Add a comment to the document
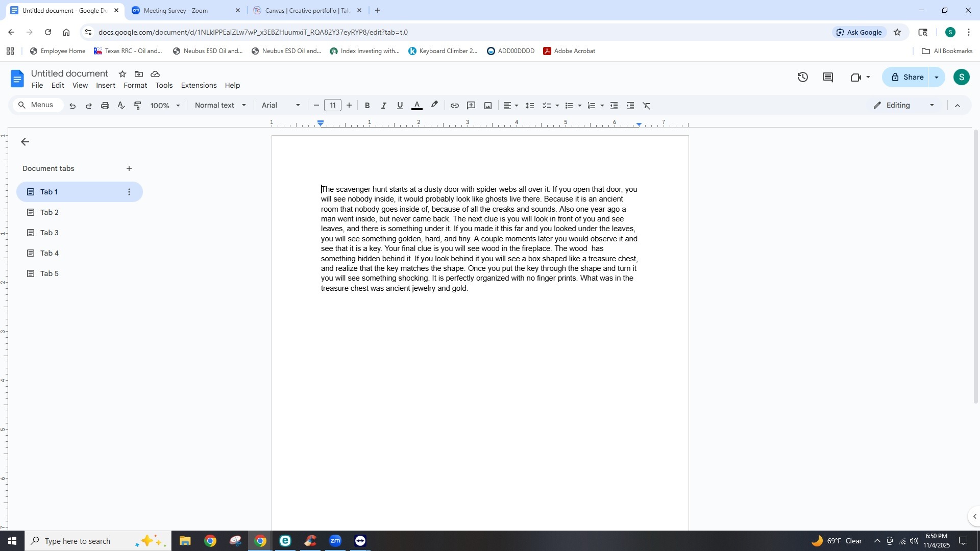Viewport: 980px width, 551px height. click(x=471, y=106)
